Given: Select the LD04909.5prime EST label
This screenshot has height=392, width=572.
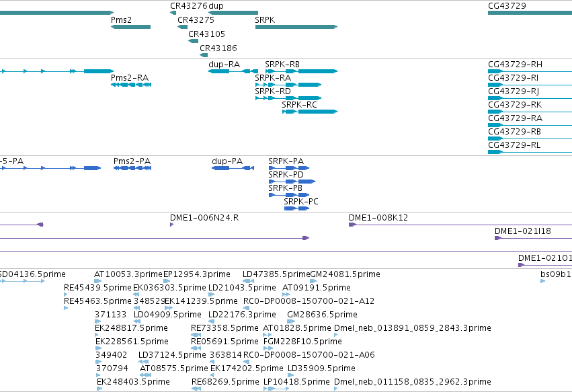Looking at the screenshot, I should [167, 315].
